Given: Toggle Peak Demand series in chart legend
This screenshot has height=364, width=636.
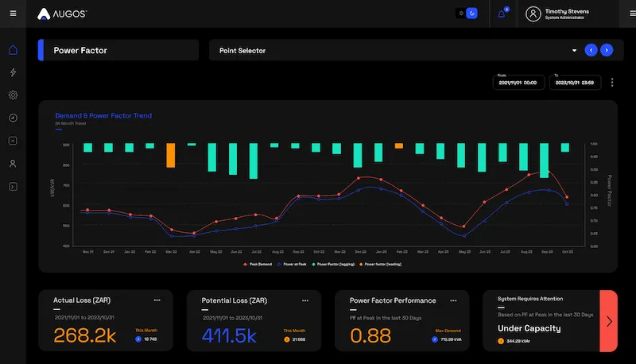Looking at the screenshot, I should click(258, 263).
